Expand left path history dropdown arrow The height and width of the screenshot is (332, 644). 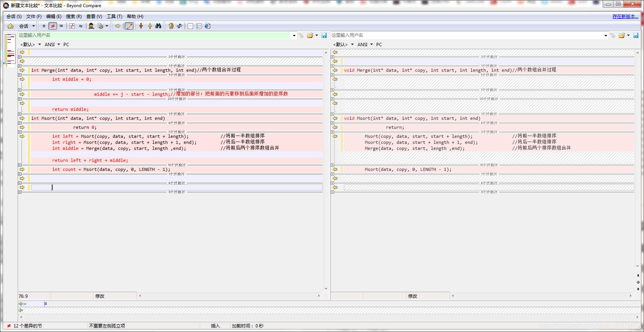coord(294,36)
